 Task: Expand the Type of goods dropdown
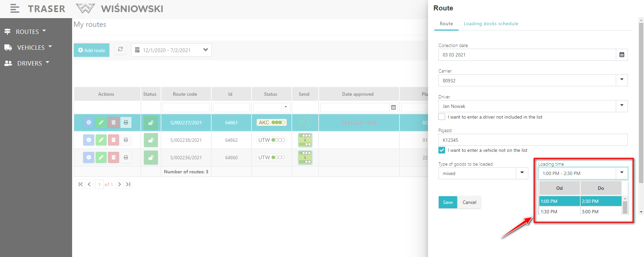522,173
